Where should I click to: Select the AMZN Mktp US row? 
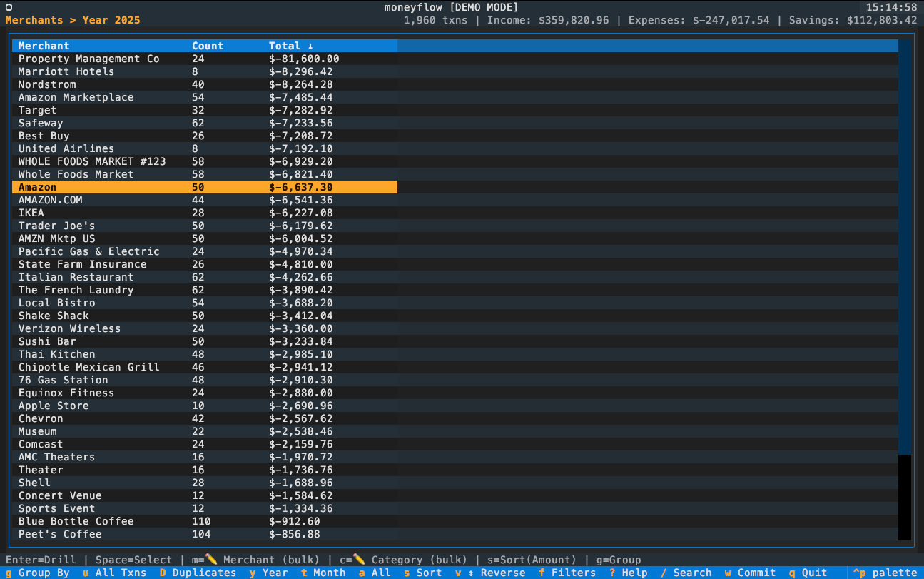(x=205, y=238)
